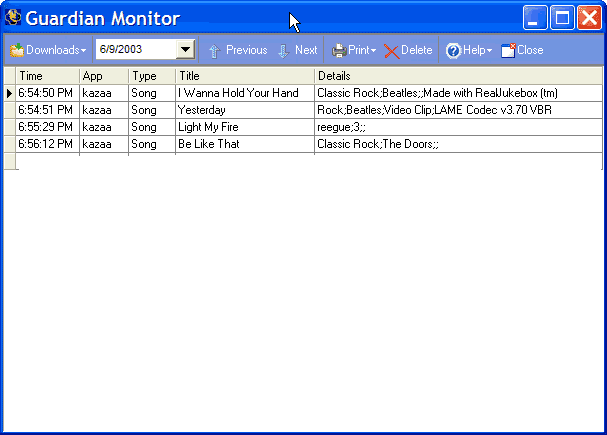Select title 'I Wanna Hold Your Hand'

tap(245, 93)
